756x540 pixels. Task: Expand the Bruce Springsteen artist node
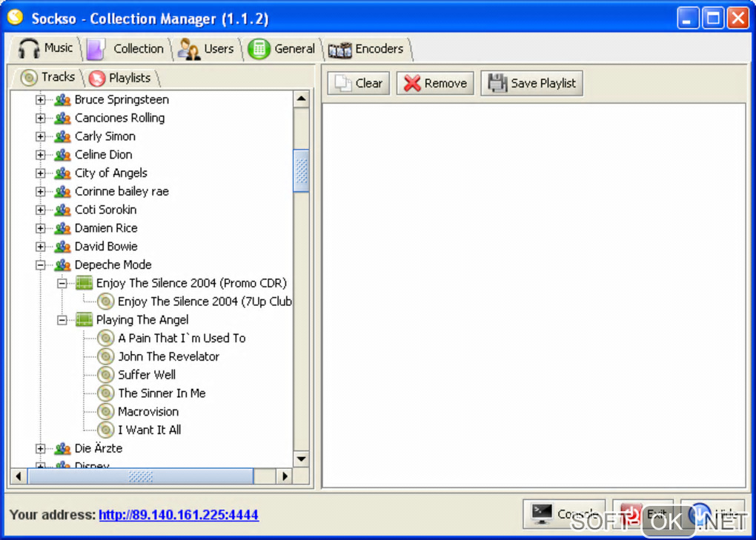coord(41,100)
